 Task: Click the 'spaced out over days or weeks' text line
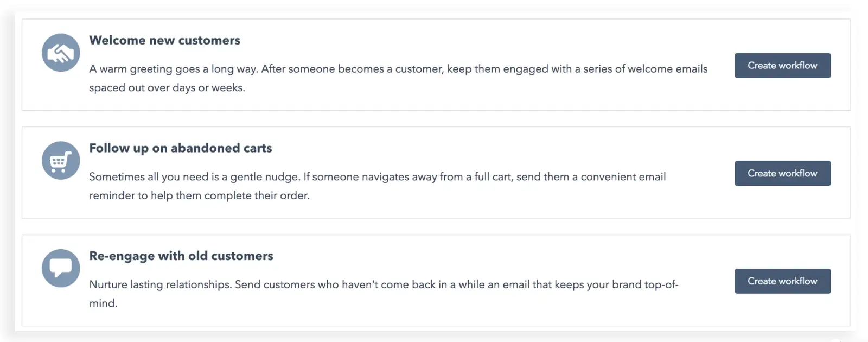167,88
